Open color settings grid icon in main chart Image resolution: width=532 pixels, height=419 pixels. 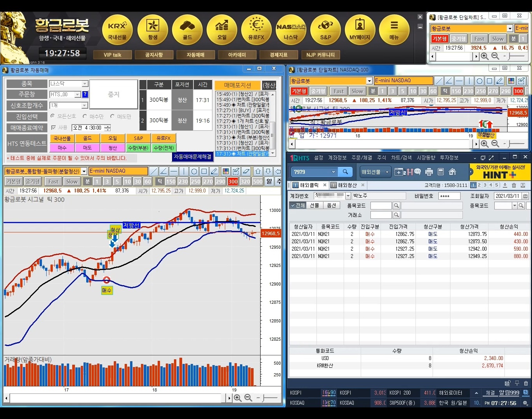point(226,171)
